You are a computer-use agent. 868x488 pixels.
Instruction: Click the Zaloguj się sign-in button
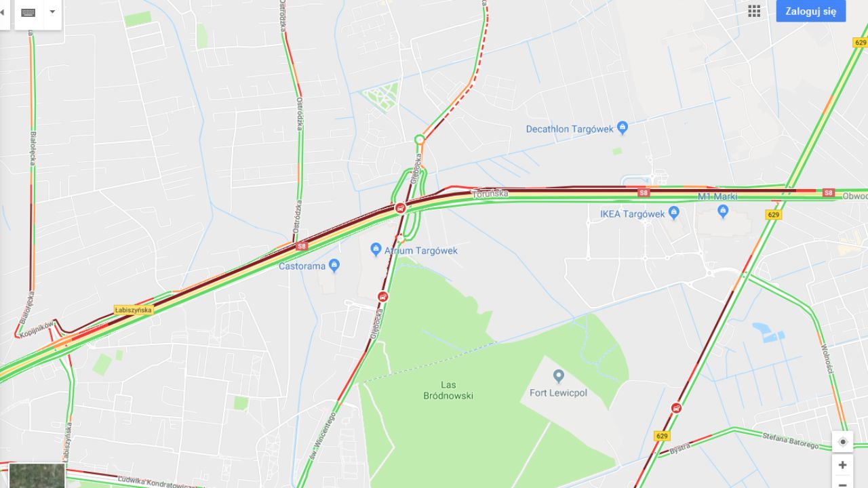[811, 11]
